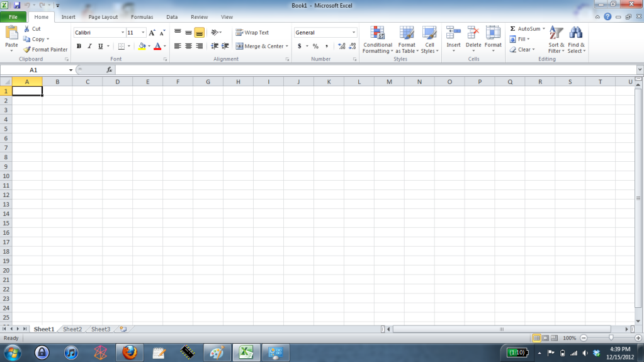Click Save icon in Quick Access Toolbar

tap(17, 5)
